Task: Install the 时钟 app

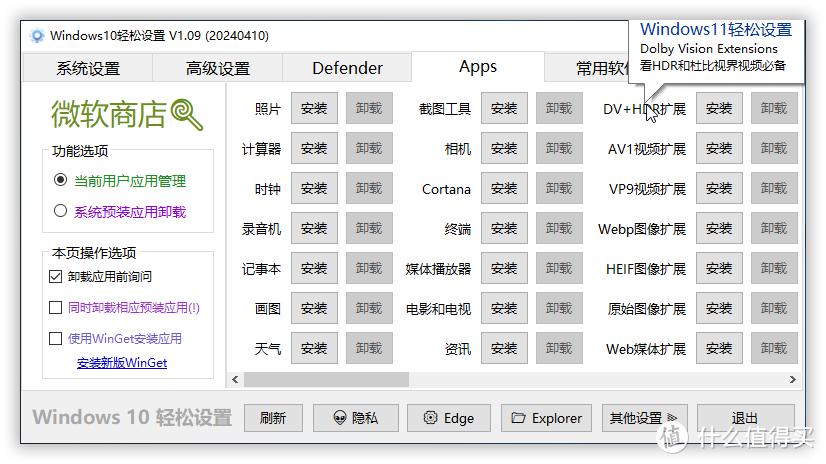Action: [x=314, y=188]
